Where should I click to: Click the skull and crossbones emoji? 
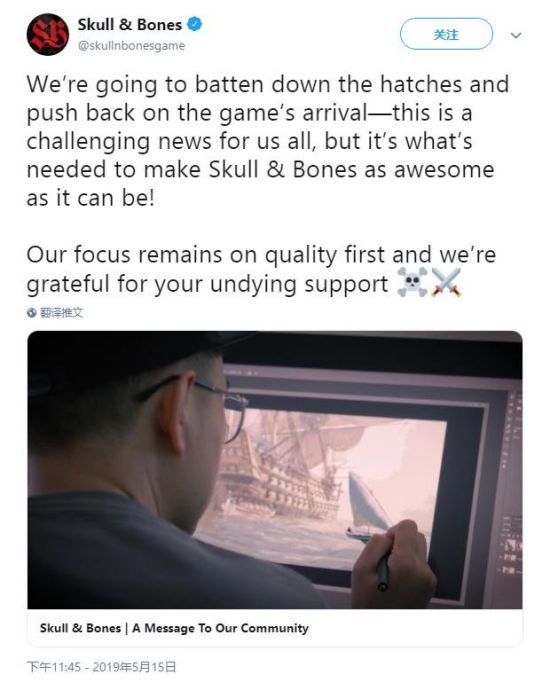coord(412,283)
